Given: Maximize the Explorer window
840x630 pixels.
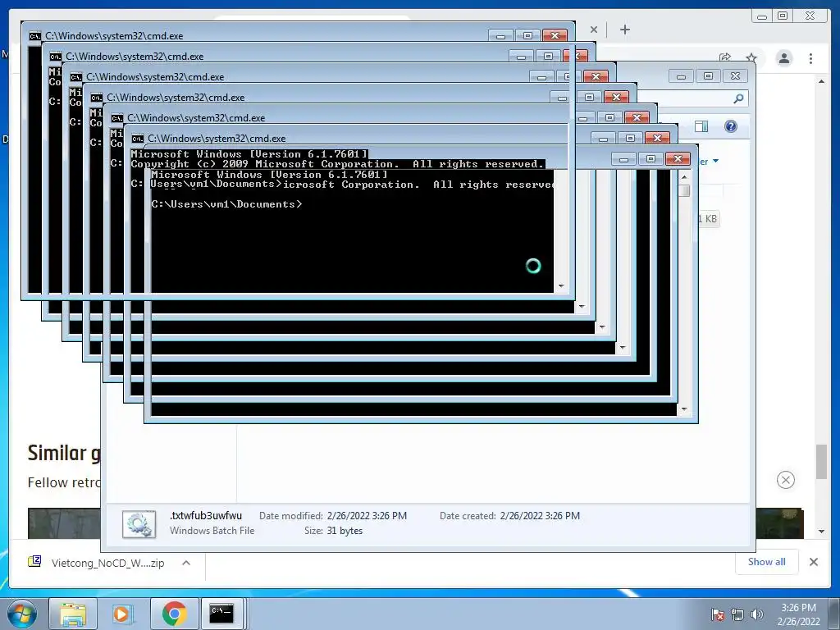Looking at the screenshot, I should click(708, 76).
